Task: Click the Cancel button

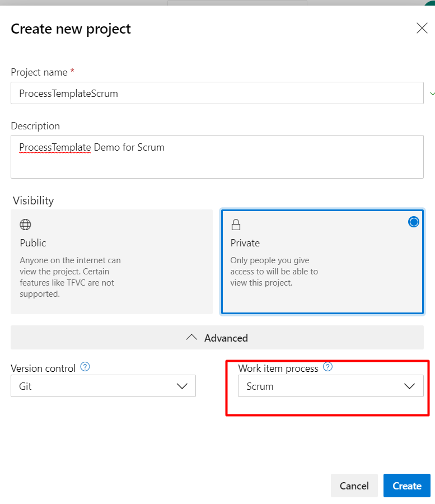Action: point(354,486)
